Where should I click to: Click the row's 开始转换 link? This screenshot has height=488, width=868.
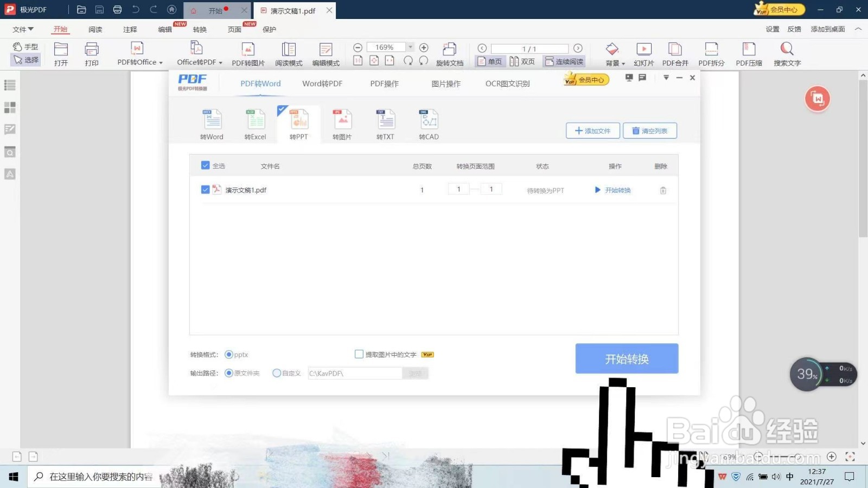(613, 190)
